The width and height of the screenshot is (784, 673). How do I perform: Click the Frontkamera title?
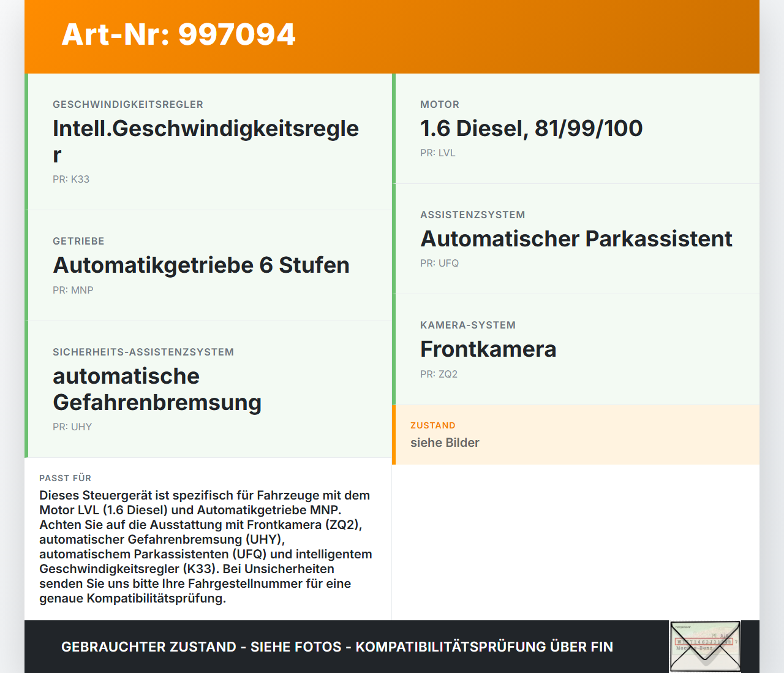[488, 349]
